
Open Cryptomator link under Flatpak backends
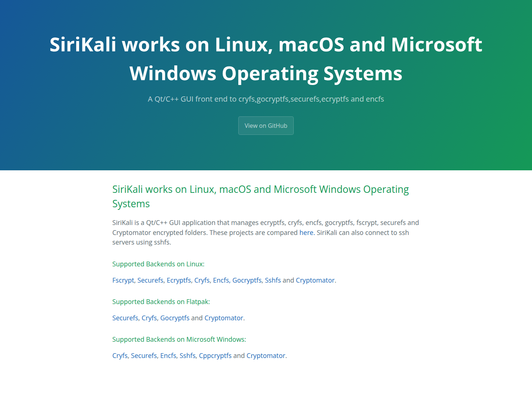point(224,318)
